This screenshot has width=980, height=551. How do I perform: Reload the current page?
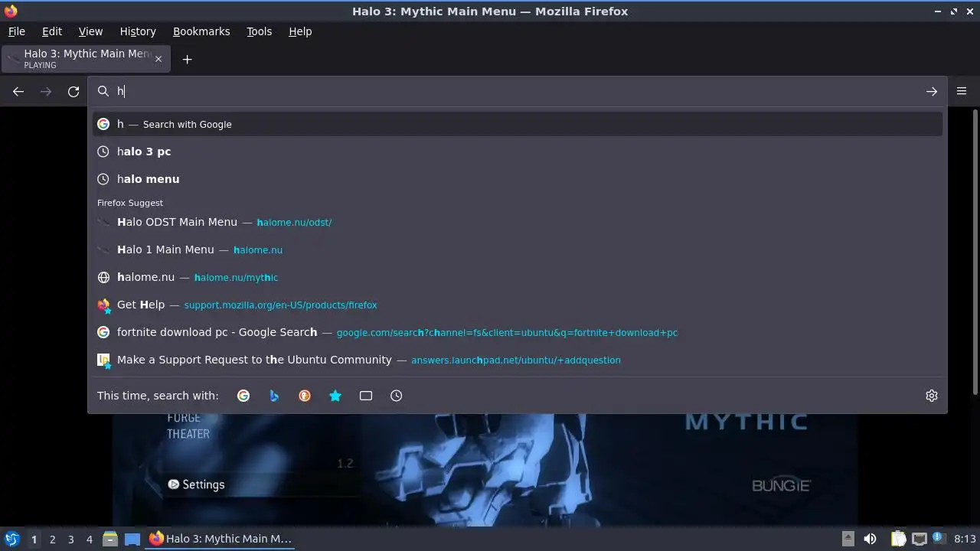[x=73, y=92]
